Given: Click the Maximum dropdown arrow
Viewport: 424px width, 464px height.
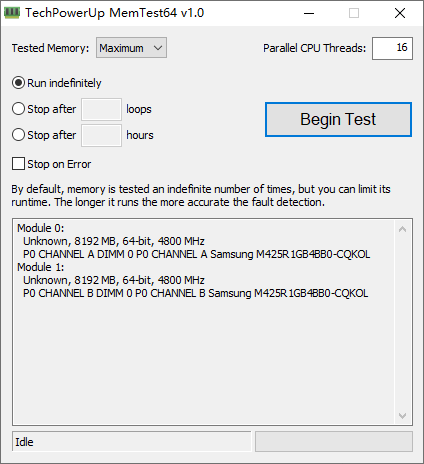Looking at the screenshot, I should [x=158, y=48].
